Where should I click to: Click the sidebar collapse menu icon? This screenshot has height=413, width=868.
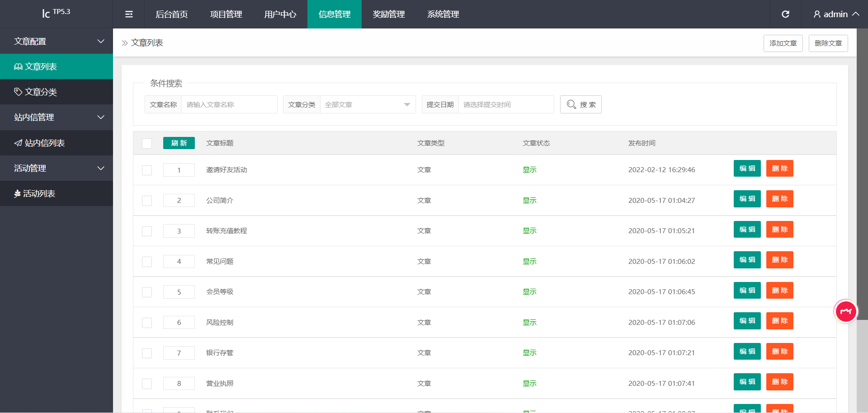(129, 14)
